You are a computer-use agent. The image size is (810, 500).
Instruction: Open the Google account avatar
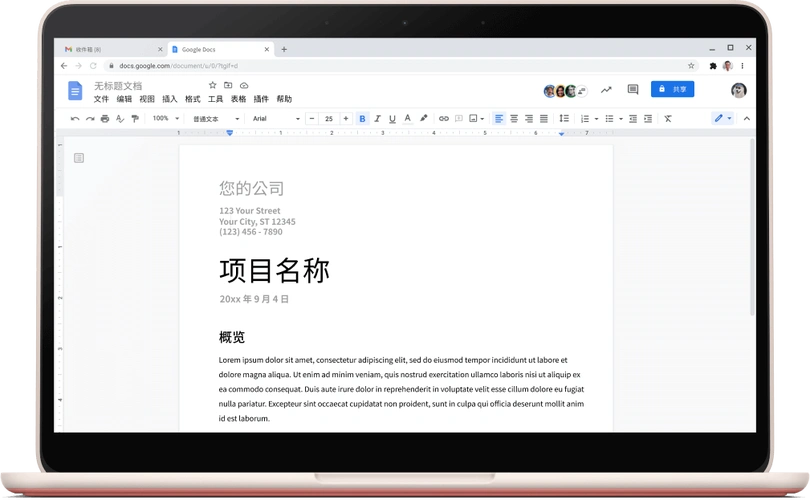[739, 90]
